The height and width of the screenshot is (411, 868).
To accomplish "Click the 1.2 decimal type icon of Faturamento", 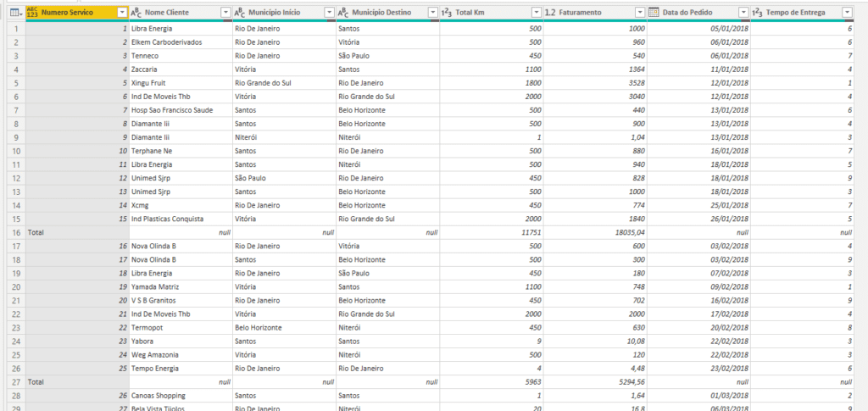I will pyautogui.click(x=550, y=12).
